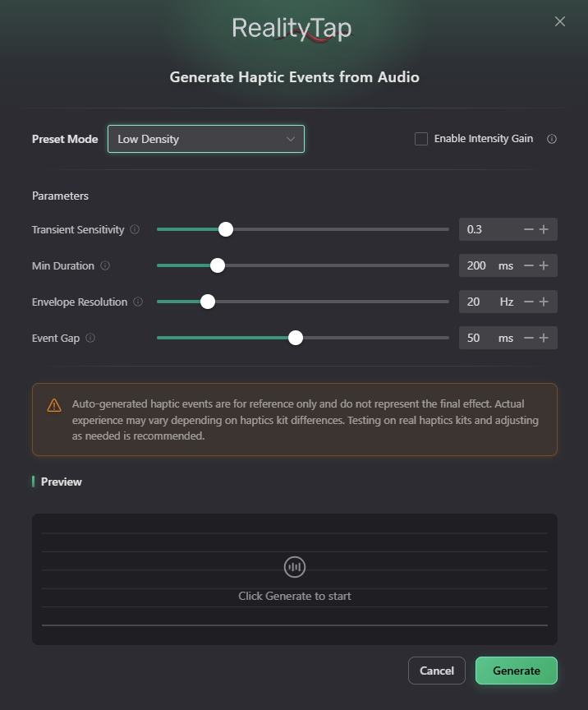Image resolution: width=588 pixels, height=710 pixels.
Task: Click the Preset Mode label
Action: tap(65, 139)
